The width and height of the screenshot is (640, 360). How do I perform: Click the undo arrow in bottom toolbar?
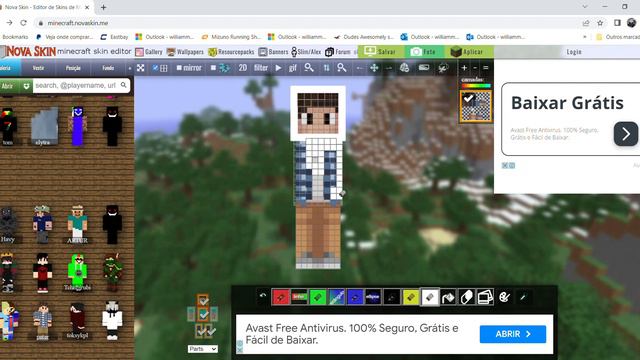pyautogui.click(x=263, y=296)
